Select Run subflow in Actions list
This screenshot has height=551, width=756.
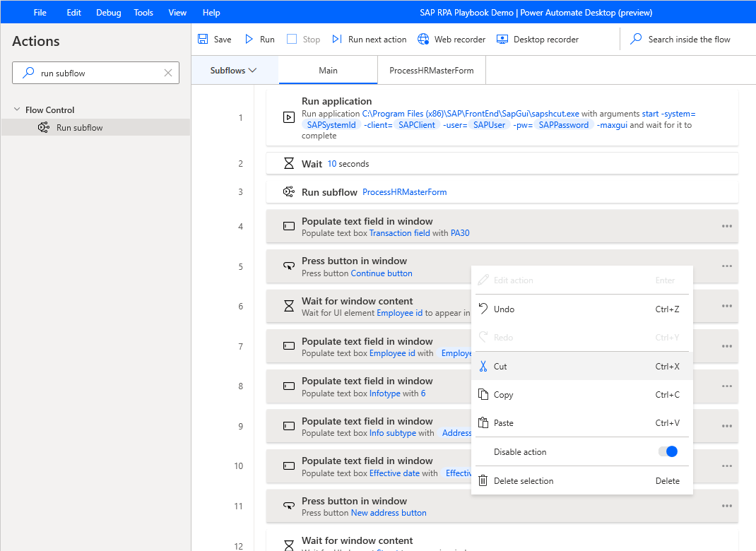[x=95, y=127]
